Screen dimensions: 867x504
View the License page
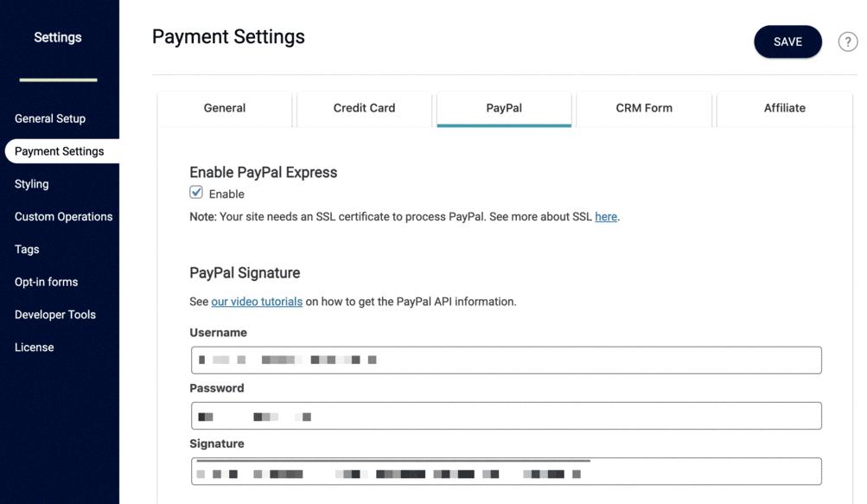[34, 347]
